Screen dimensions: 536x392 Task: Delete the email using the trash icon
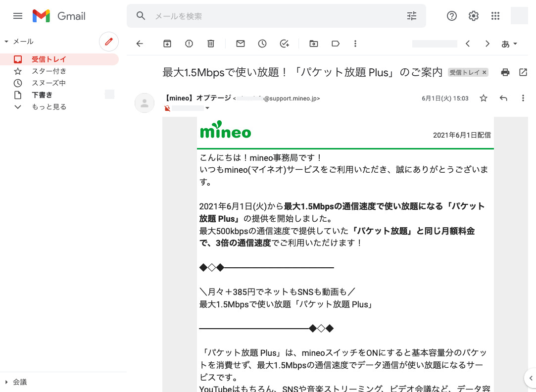(x=211, y=44)
